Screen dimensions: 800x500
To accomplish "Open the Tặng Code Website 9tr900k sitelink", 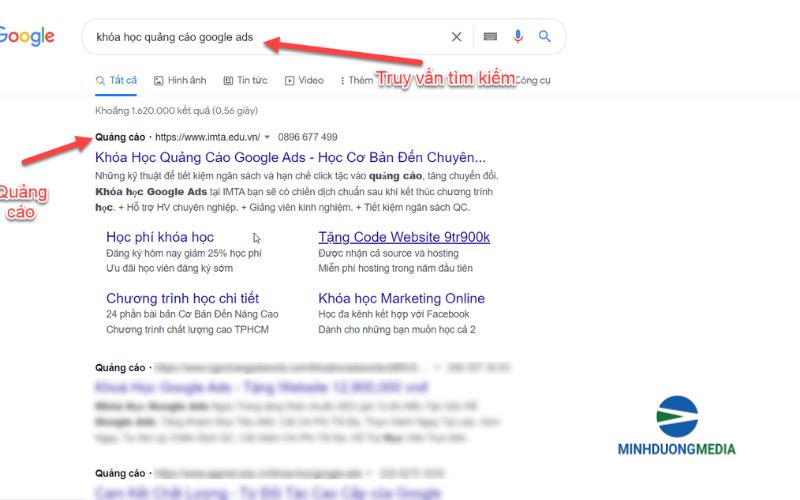I will pyautogui.click(x=404, y=237).
